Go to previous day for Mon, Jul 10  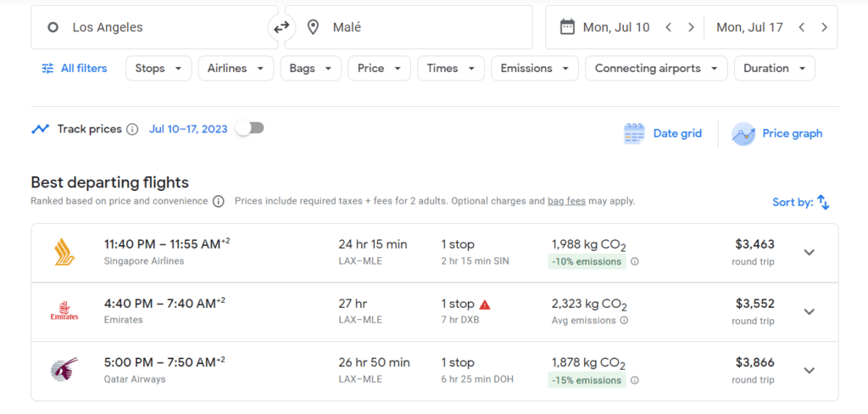pyautogui.click(x=668, y=27)
